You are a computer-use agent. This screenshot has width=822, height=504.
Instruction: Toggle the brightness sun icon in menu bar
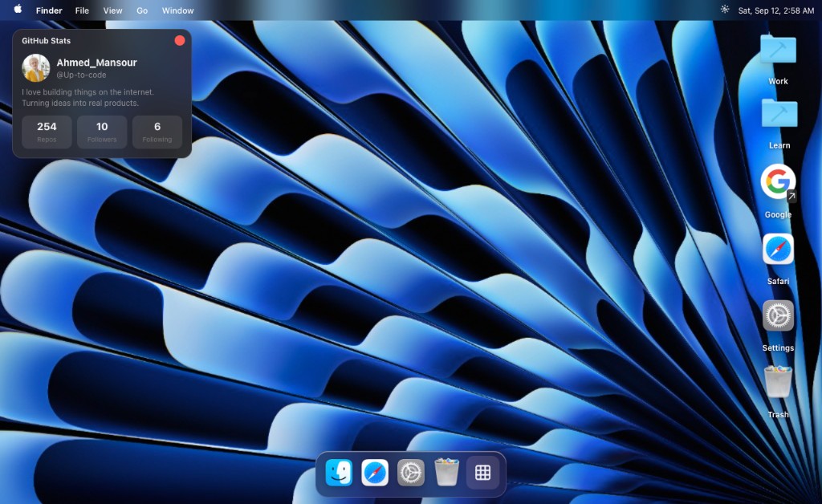click(x=725, y=10)
